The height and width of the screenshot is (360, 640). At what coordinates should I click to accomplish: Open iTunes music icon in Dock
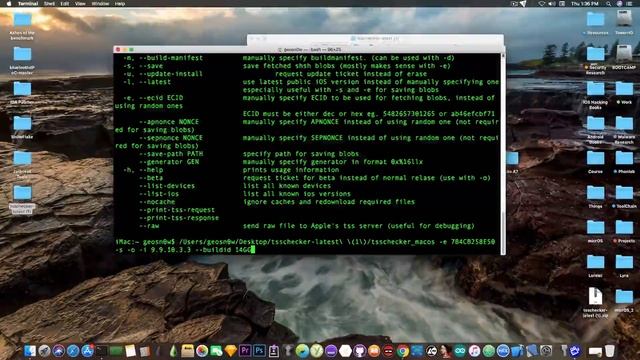tap(474, 351)
